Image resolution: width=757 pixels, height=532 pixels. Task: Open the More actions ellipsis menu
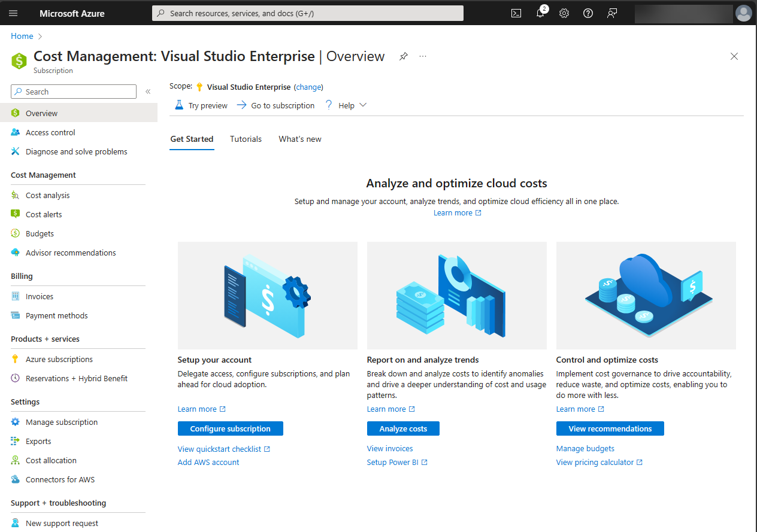(x=423, y=56)
